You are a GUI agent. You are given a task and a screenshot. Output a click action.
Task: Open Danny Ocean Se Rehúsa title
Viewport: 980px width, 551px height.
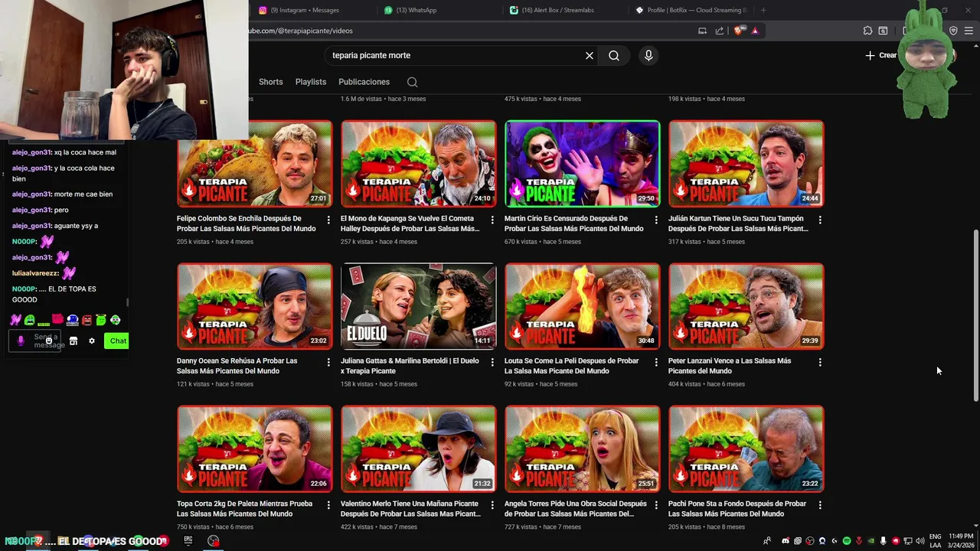click(237, 366)
